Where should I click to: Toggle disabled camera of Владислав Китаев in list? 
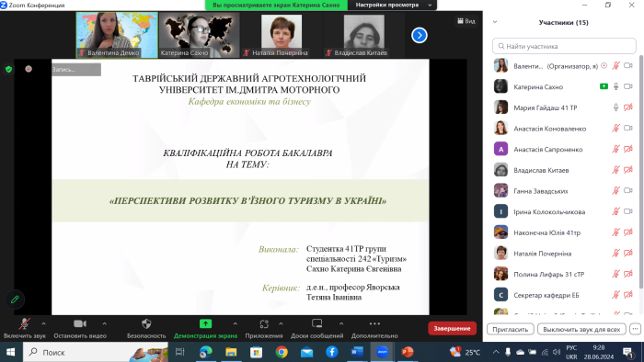pos(628,170)
